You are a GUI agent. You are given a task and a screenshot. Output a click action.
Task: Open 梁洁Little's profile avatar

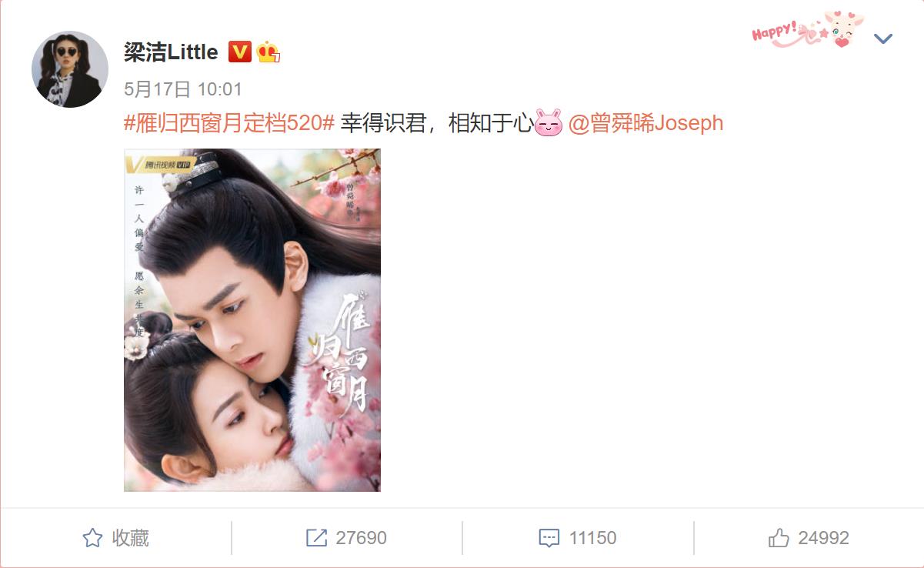[x=70, y=69]
